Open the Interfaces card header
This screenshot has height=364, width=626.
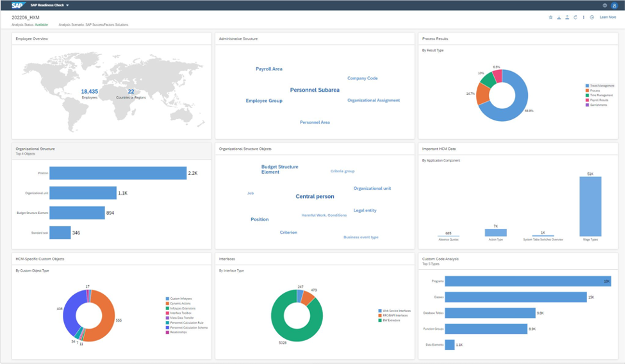click(x=315, y=259)
